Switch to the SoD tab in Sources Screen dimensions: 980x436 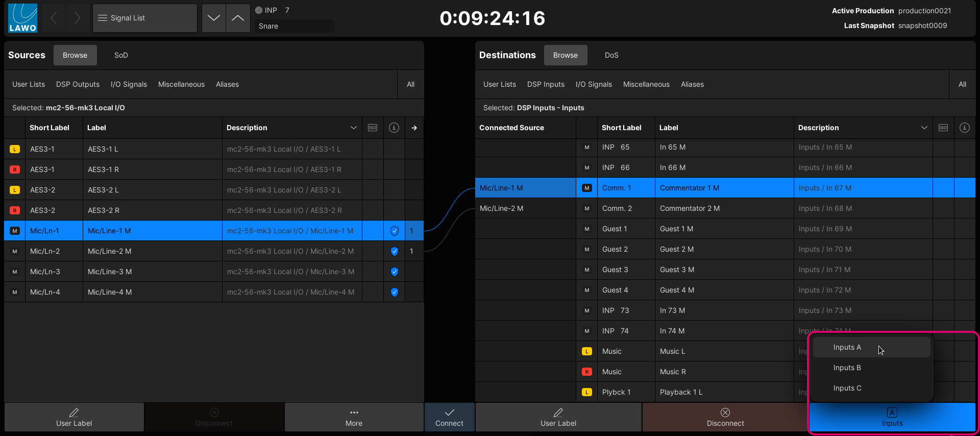121,55
